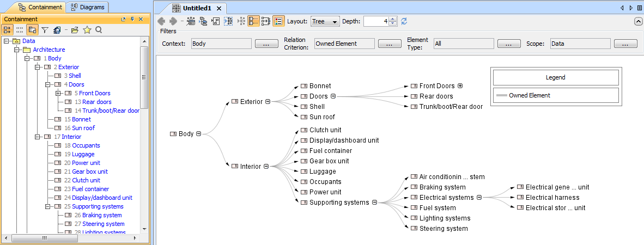Toggle the package view button in Containment toolbar

tap(33, 30)
